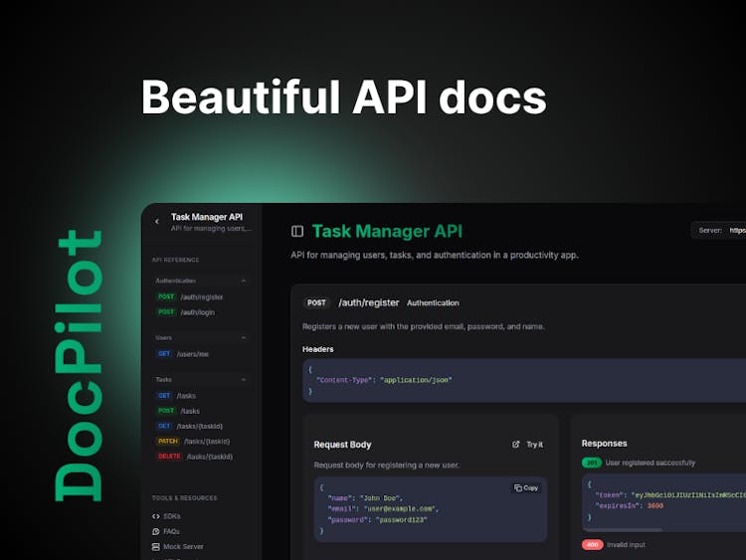
Task: Click the Headers code block
Action: pos(524,381)
